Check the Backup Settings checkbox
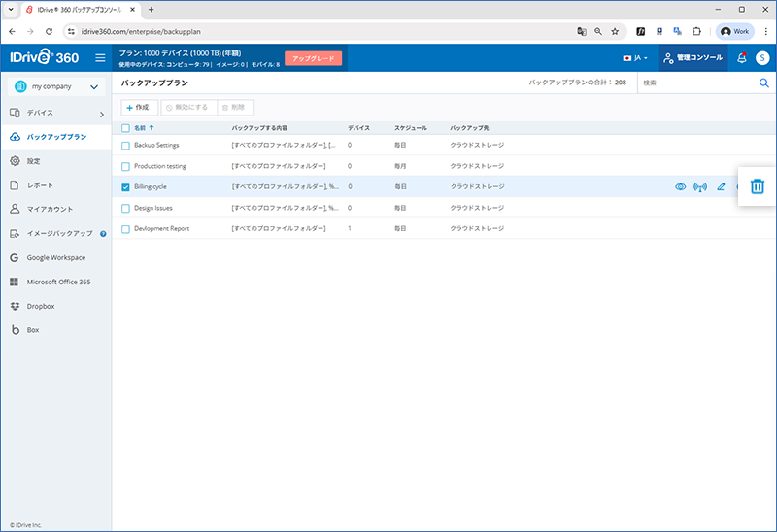This screenshot has width=777, height=532. coord(125,145)
